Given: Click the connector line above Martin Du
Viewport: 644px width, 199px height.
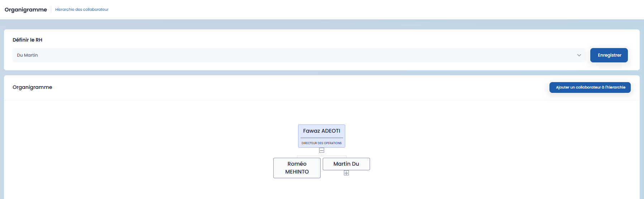Looking at the screenshot, I should 346,157.
